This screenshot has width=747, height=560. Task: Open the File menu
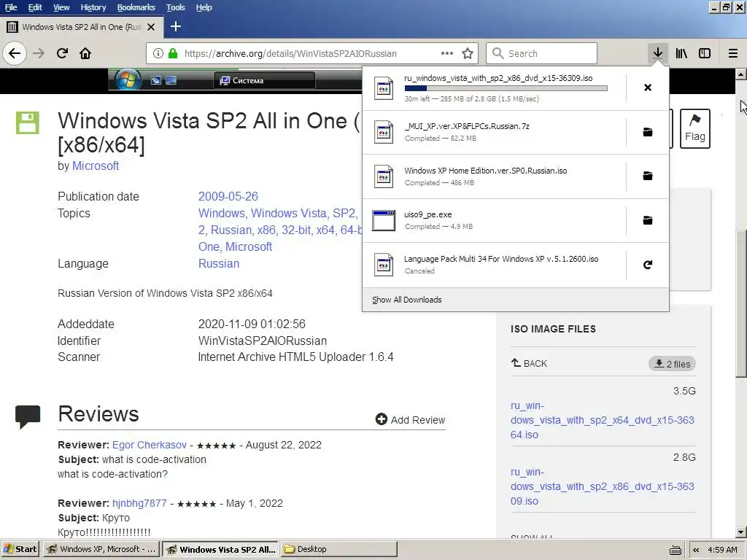(11, 7)
